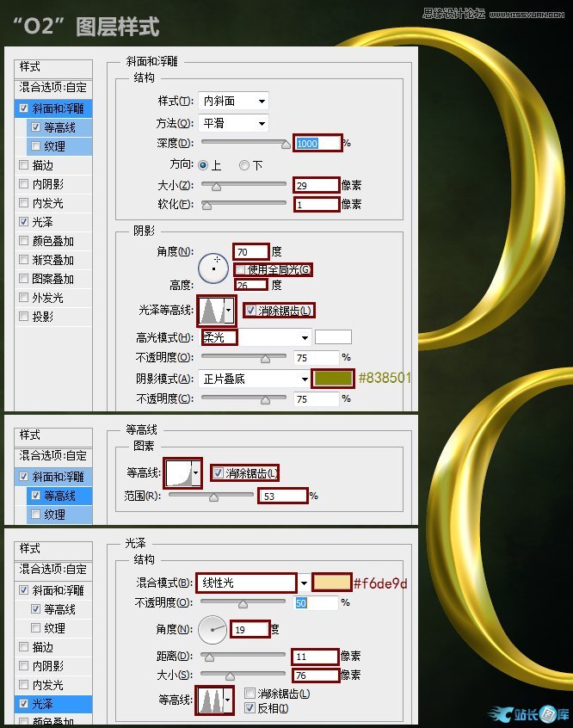Viewport: 573px width, 728px height.
Task: Select the 下 direction radio button
Action: (x=244, y=165)
